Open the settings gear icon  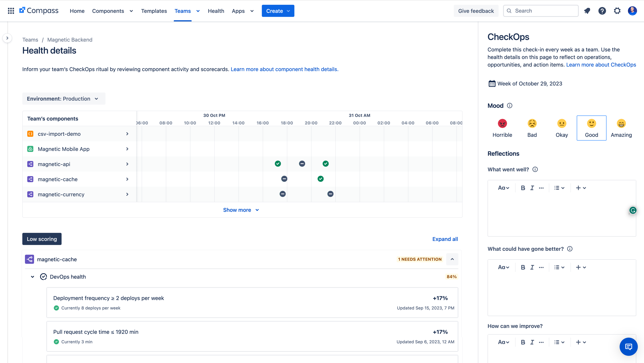pos(617,11)
